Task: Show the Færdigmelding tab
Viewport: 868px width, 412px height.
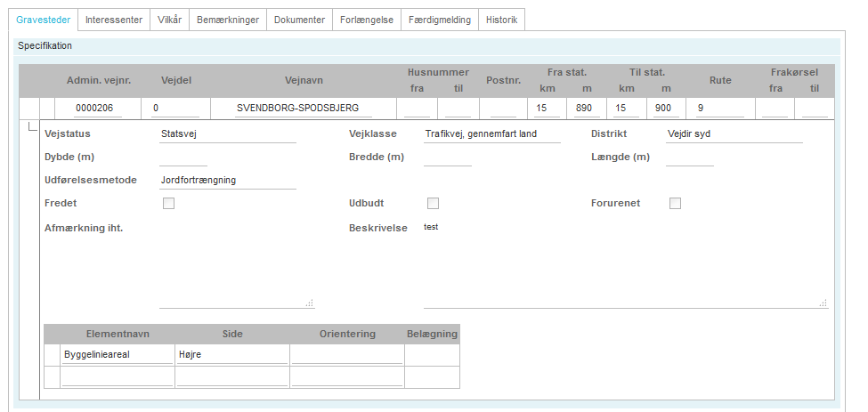Action: [x=439, y=20]
